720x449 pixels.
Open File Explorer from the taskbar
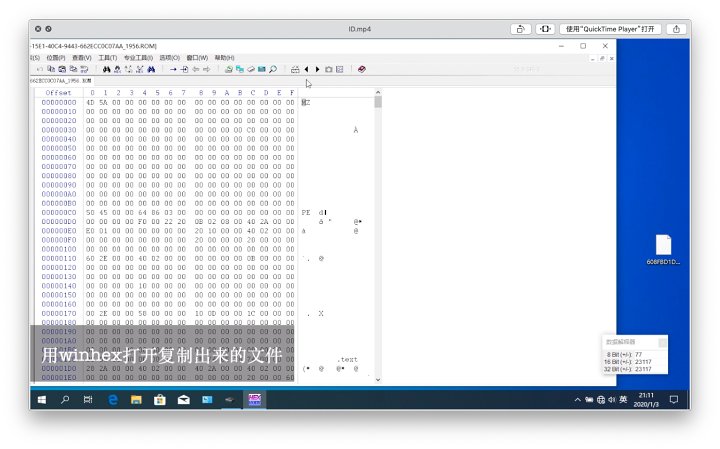136,399
